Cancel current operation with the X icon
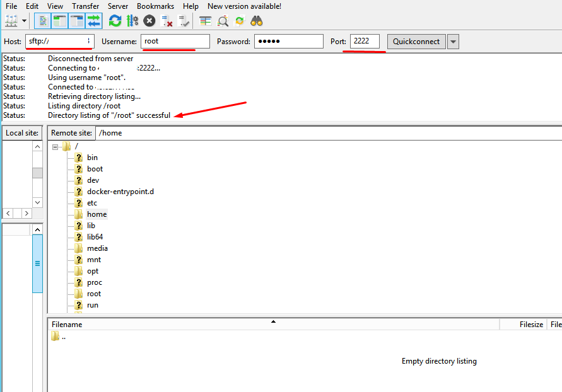This screenshot has height=392, width=562. (149, 21)
